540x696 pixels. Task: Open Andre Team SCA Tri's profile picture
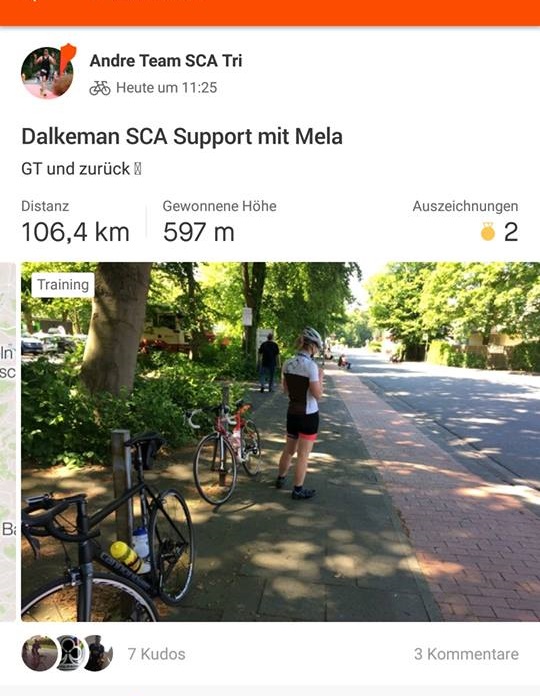click(x=47, y=73)
